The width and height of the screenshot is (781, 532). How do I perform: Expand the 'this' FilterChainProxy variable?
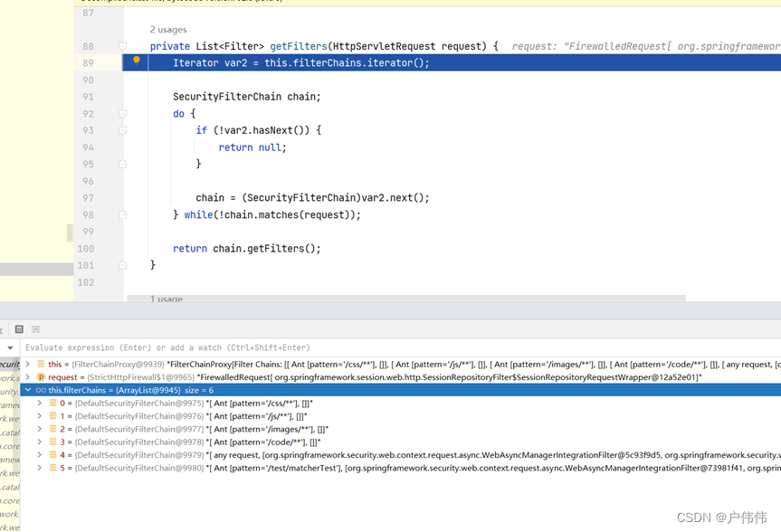click(x=28, y=364)
